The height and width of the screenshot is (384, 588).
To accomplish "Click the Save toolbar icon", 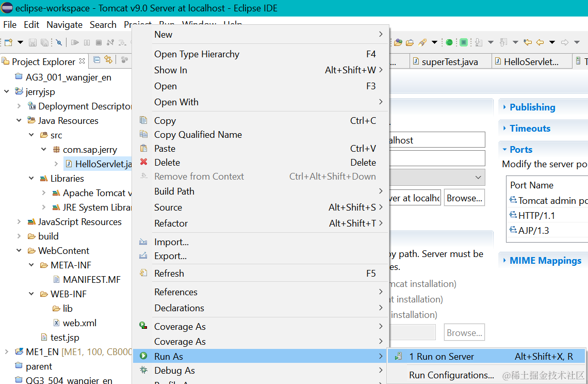I will pyautogui.click(x=32, y=42).
